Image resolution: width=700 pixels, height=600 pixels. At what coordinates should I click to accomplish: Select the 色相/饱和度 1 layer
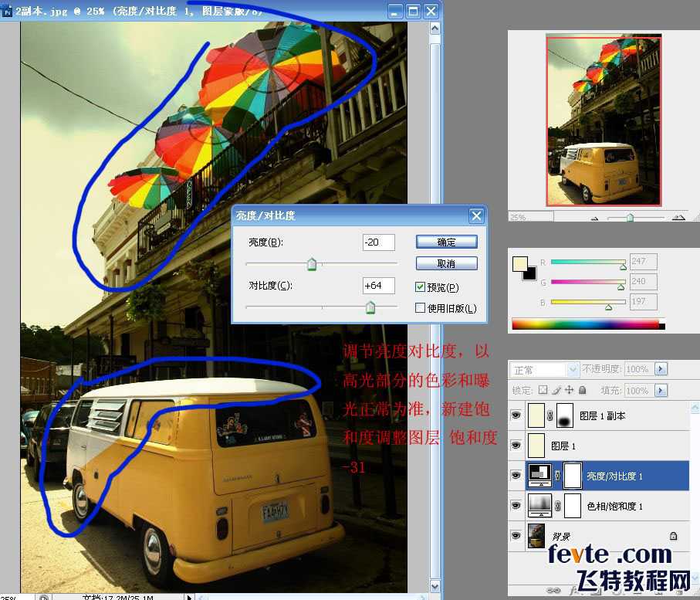coord(607,506)
